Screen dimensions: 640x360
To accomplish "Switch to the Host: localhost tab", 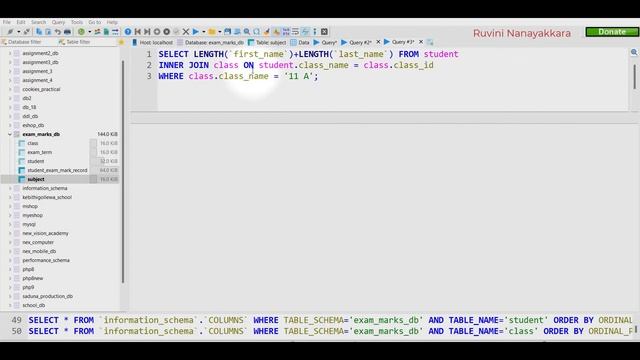I will (153, 42).
